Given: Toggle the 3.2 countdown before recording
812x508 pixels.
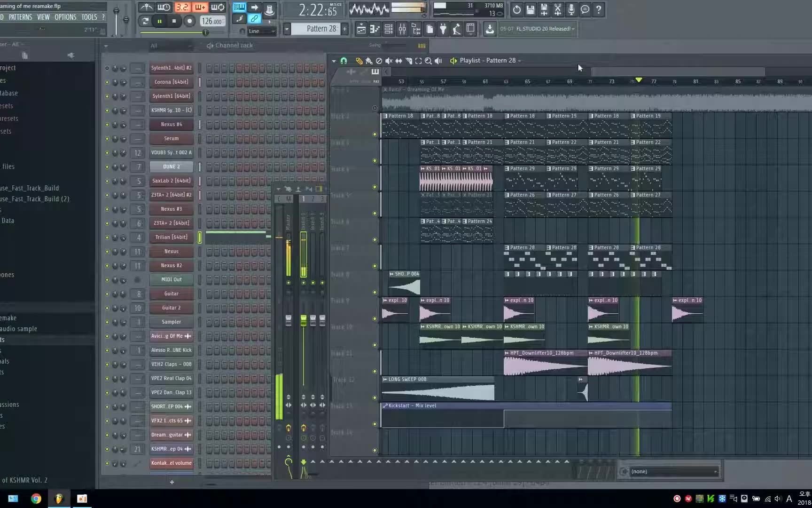Looking at the screenshot, I should [x=182, y=7].
